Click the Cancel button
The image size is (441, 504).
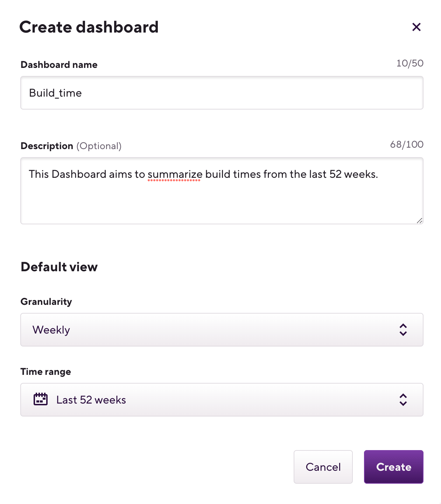tap(323, 467)
